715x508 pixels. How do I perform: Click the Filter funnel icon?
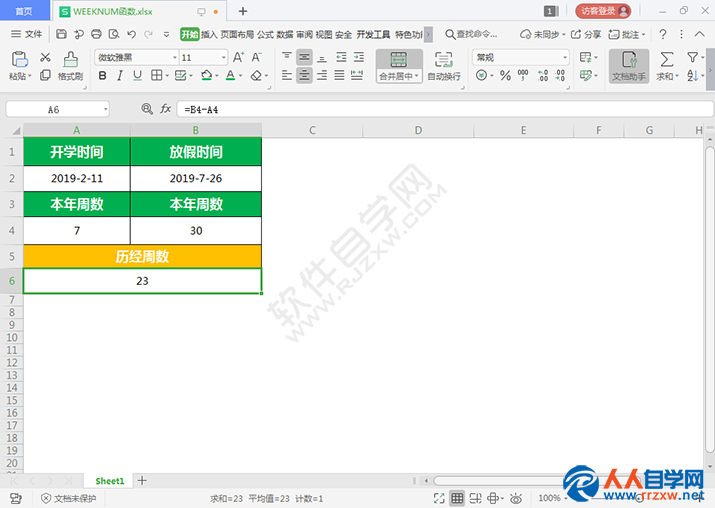(692, 57)
